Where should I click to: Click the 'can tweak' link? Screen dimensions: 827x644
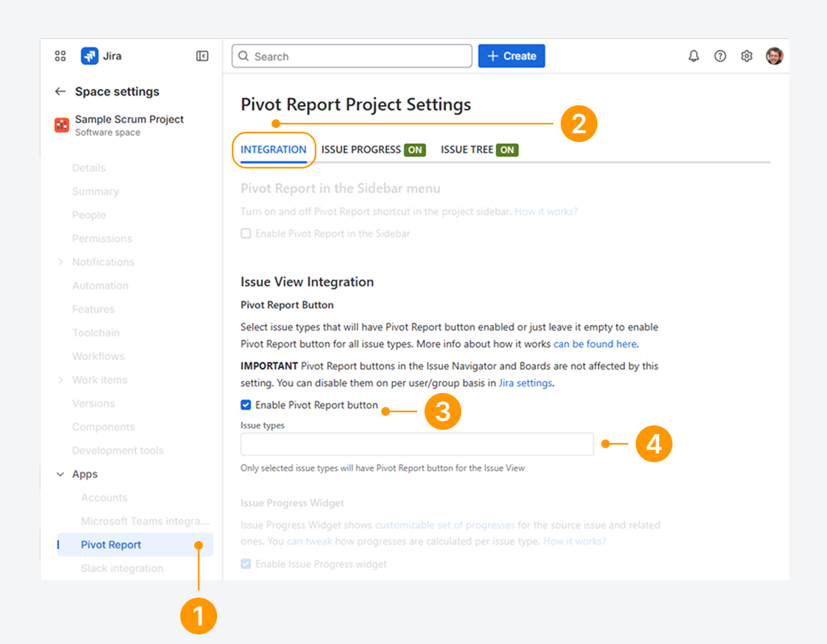coord(310,541)
